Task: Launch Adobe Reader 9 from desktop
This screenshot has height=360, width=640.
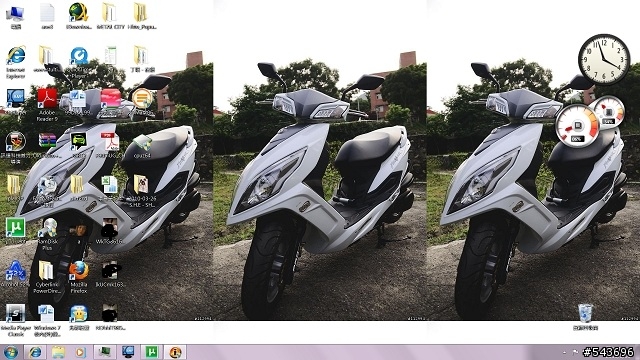Action: tap(47, 98)
